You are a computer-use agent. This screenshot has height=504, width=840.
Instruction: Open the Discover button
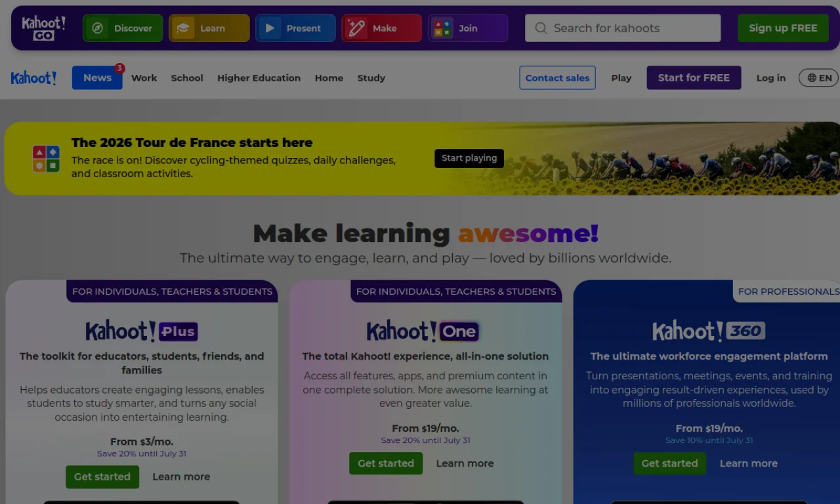[x=123, y=28]
